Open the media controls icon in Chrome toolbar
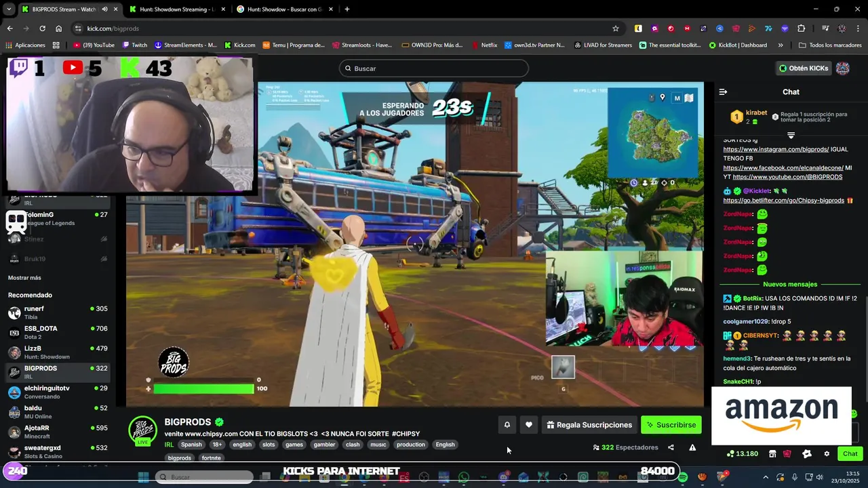The image size is (868, 488). [825, 28]
